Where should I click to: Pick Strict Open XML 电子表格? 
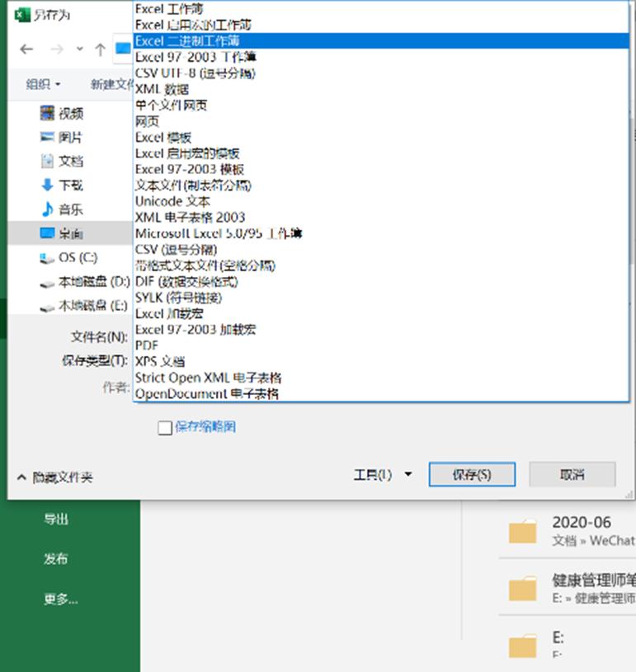(x=381, y=378)
